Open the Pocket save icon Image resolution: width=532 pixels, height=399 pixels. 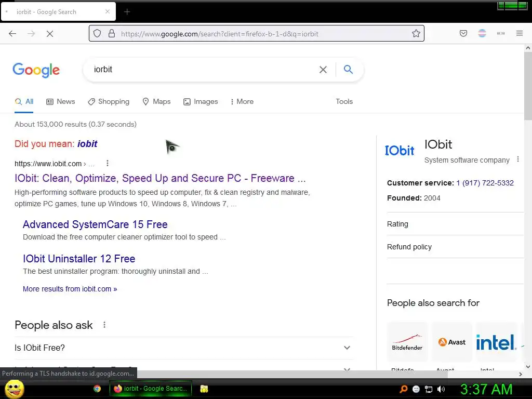point(463,33)
